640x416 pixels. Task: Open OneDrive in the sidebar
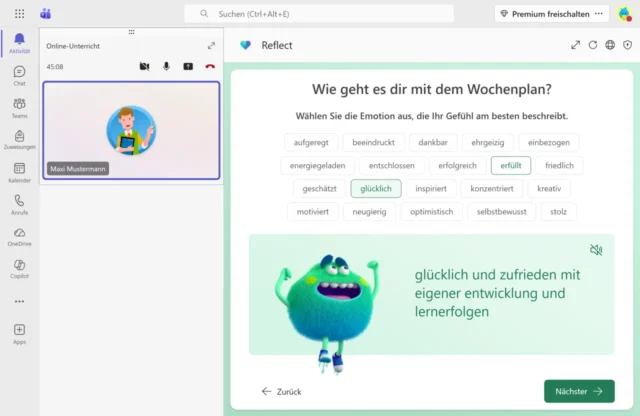pos(19,237)
